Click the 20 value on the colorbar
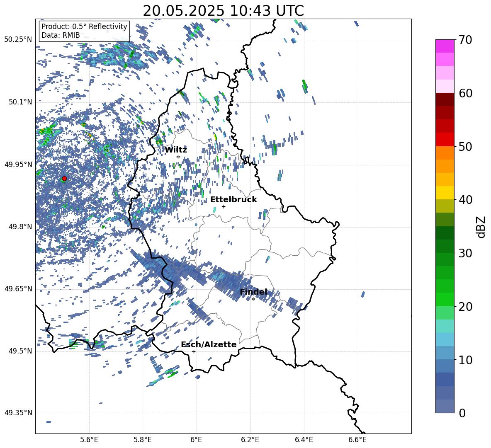The height and width of the screenshot is (448, 491). click(466, 307)
